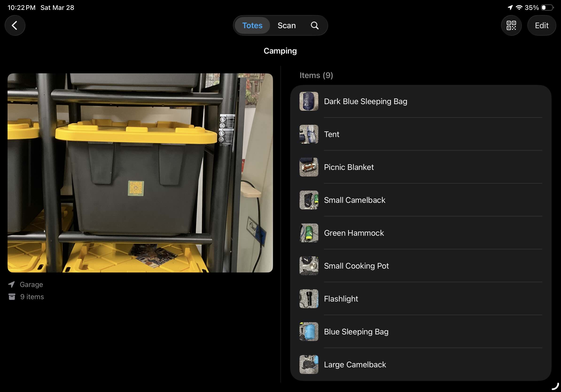Tap the Items (9) section header
561x392 pixels.
tap(316, 75)
